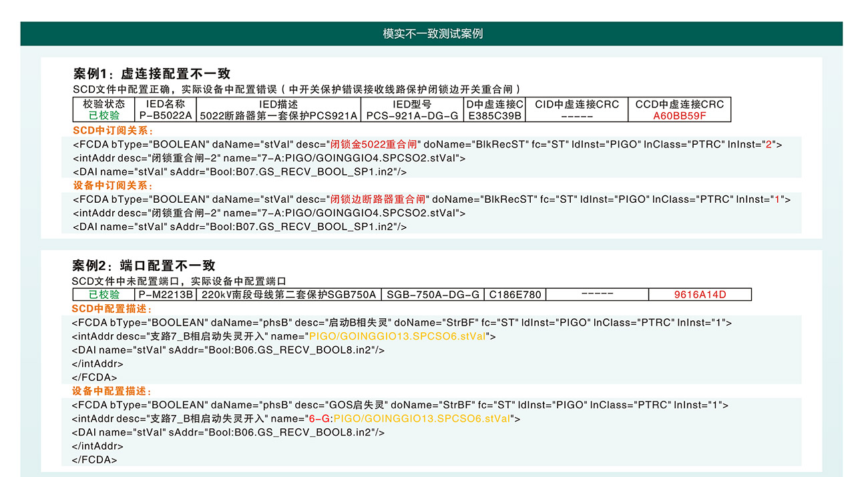Select the E385C39B CRC cell
The width and height of the screenshot is (868, 477).
[x=495, y=115]
